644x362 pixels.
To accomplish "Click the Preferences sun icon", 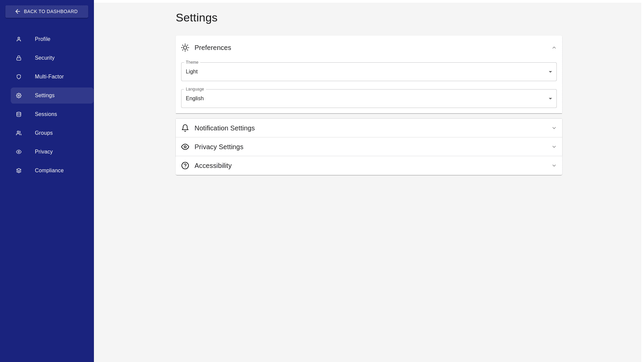I will click(185, 48).
